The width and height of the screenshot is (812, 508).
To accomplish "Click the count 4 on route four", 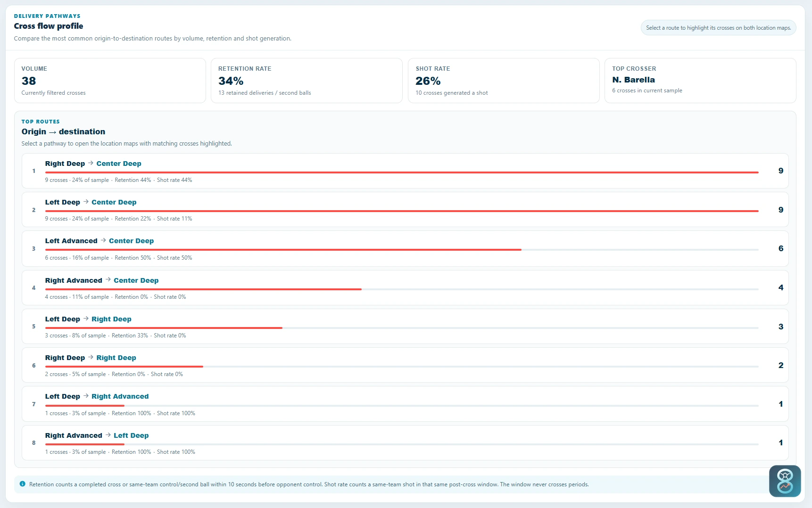I will pyautogui.click(x=781, y=287).
